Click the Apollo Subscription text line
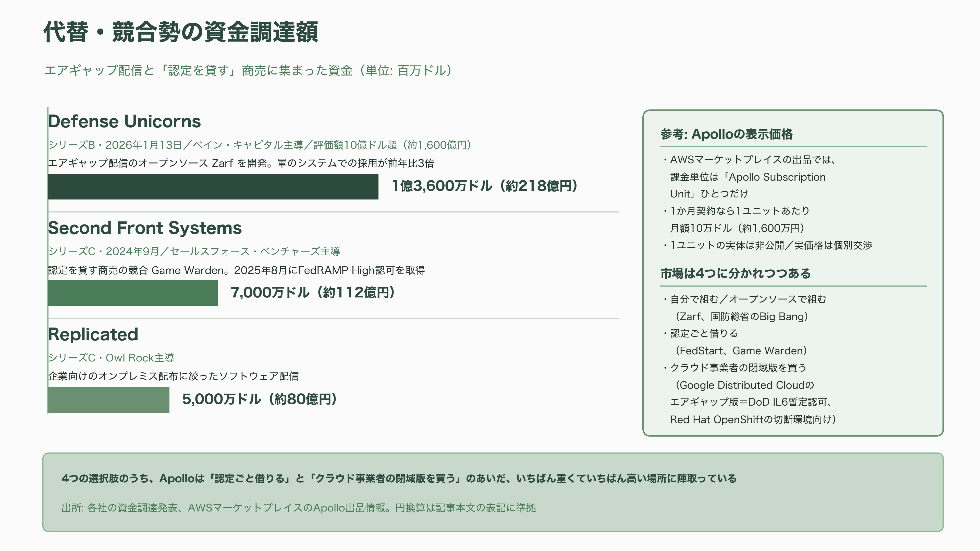980x551 pixels. click(748, 177)
